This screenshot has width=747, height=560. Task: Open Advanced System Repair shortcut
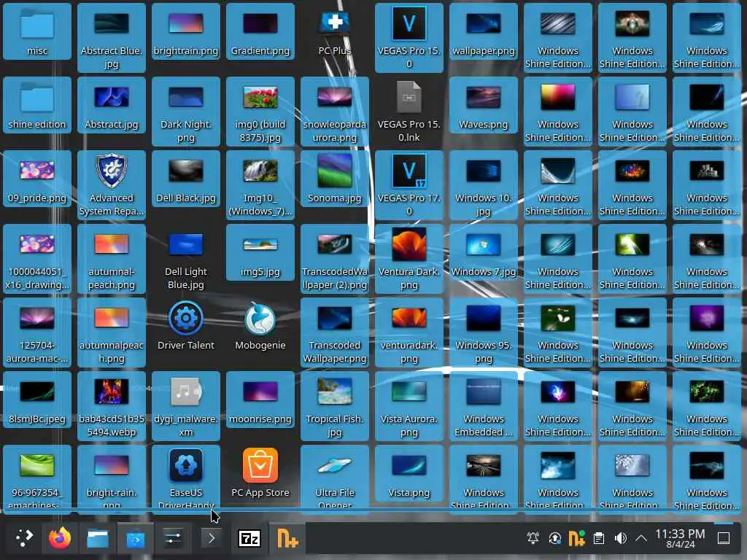[112, 184]
